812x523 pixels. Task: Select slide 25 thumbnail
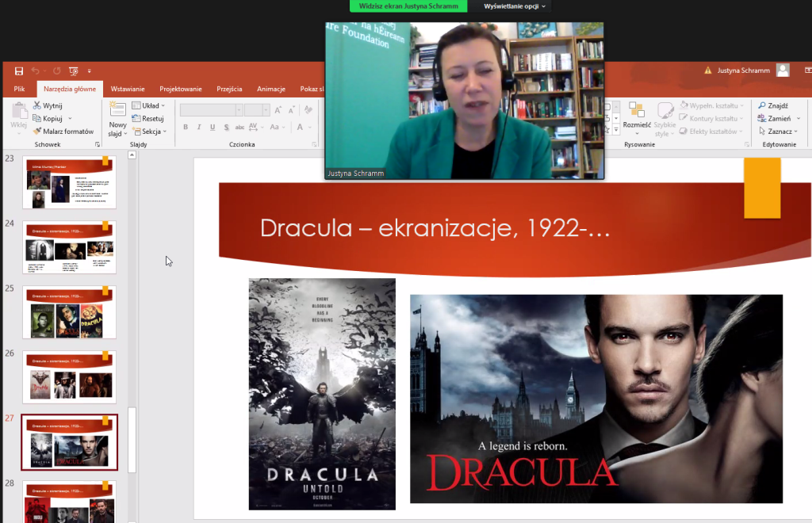tap(70, 312)
